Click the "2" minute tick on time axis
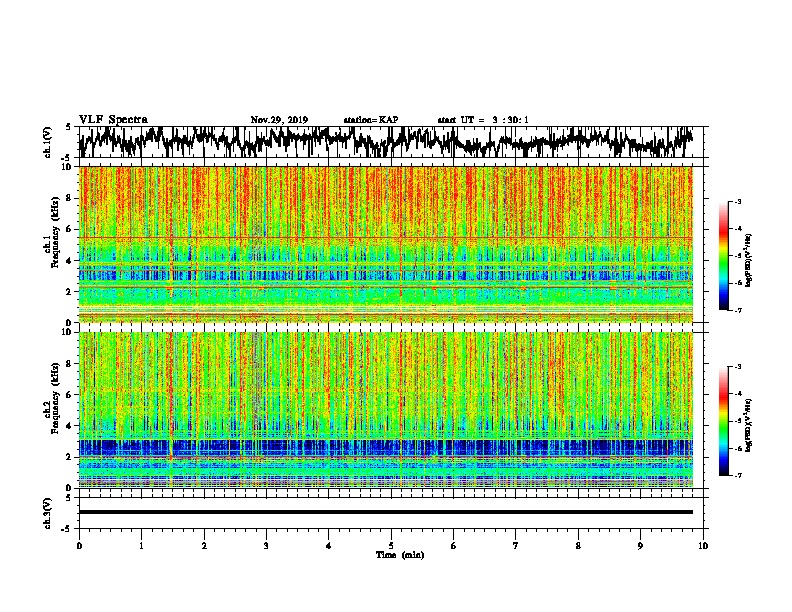 204,546
